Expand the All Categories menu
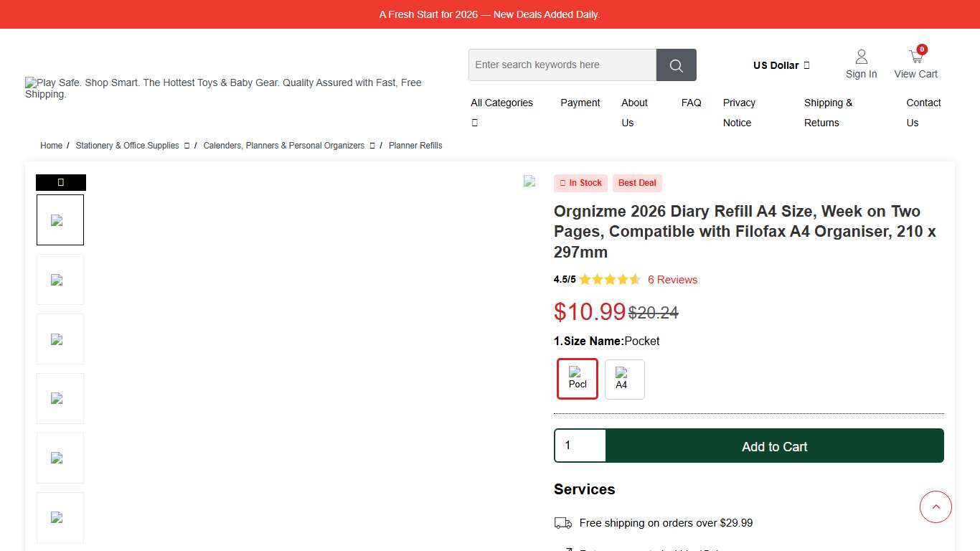The height and width of the screenshot is (551, 980). (x=501, y=103)
